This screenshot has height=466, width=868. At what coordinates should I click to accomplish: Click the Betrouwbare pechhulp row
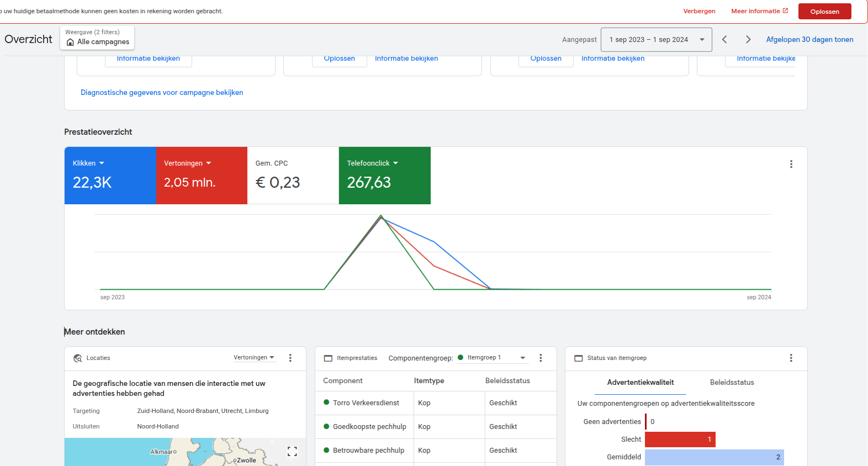tap(436, 451)
